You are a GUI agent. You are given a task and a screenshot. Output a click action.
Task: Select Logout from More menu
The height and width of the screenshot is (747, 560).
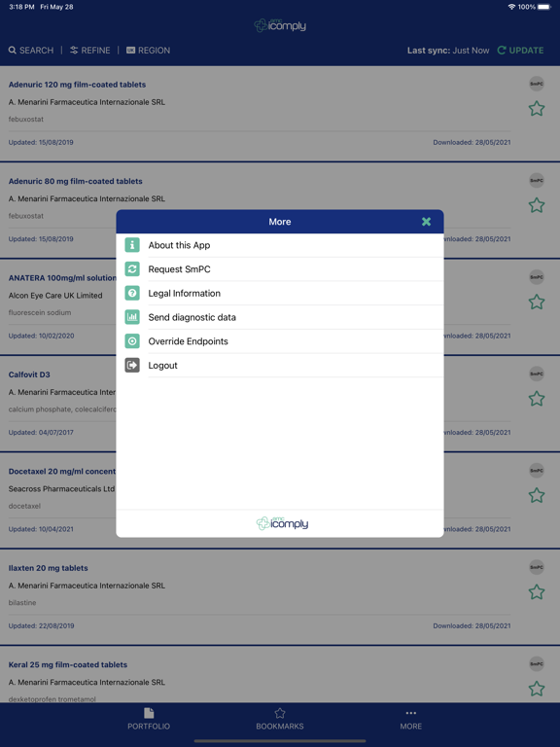tap(280, 366)
